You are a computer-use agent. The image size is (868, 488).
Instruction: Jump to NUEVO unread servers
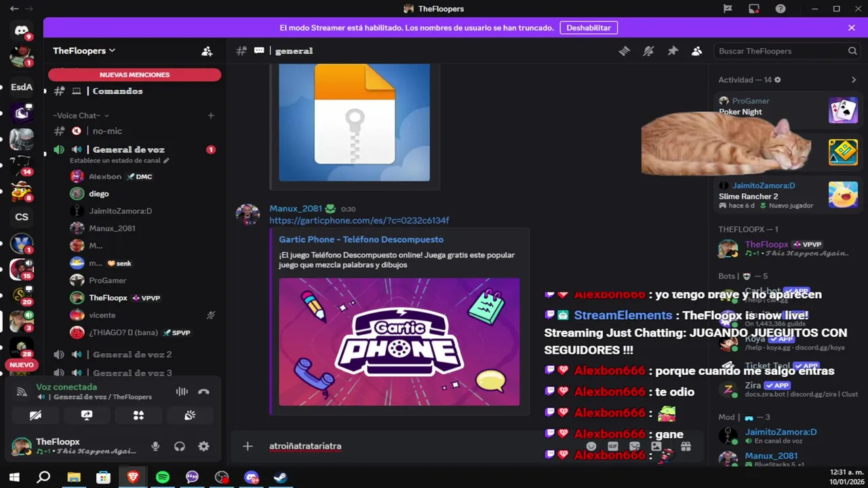point(22,365)
